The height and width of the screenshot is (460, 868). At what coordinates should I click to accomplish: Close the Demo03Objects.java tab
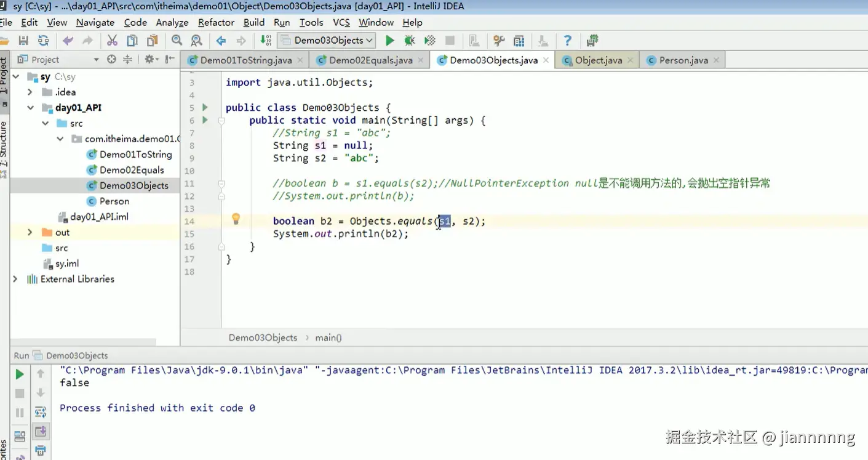[546, 60]
